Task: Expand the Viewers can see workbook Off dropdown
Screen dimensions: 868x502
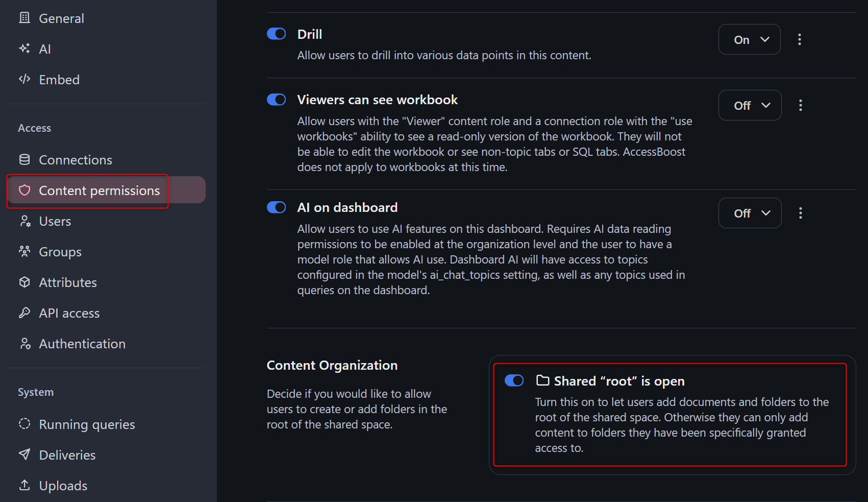Action: tap(750, 106)
